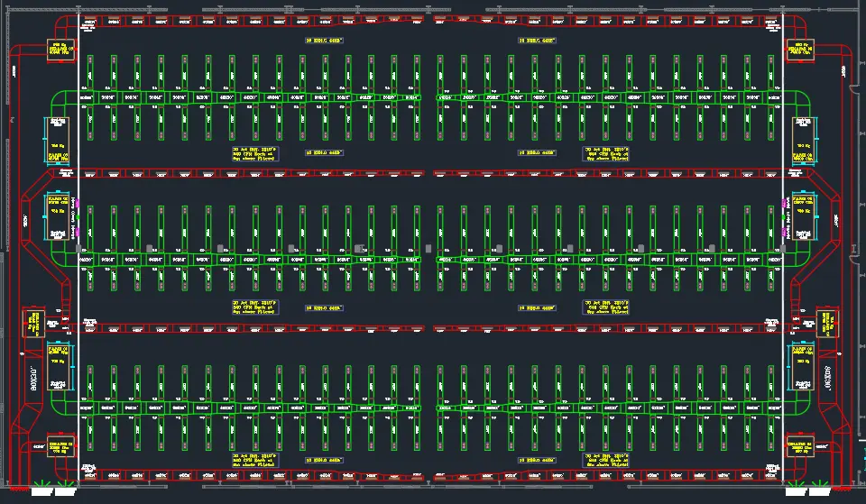
Task: Pick the gray block in the center gap
Action: point(428,249)
